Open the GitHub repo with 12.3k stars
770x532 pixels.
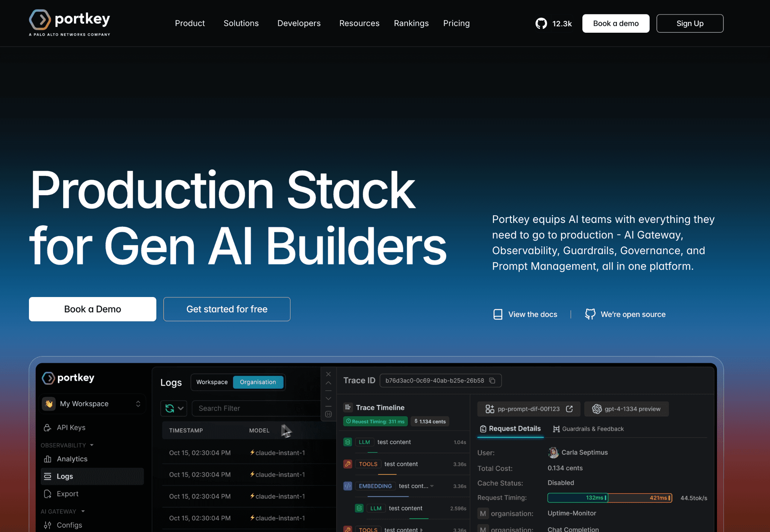click(x=553, y=23)
